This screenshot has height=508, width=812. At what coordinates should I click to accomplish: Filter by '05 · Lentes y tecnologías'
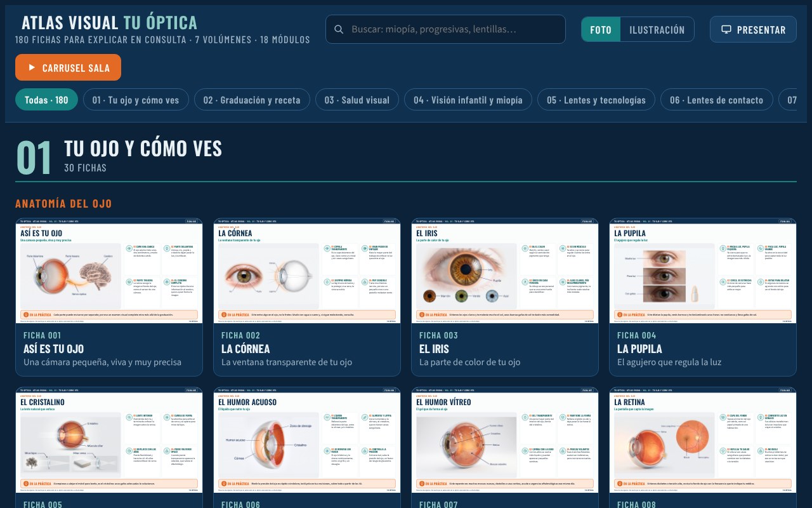pyautogui.click(x=596, y=100)
